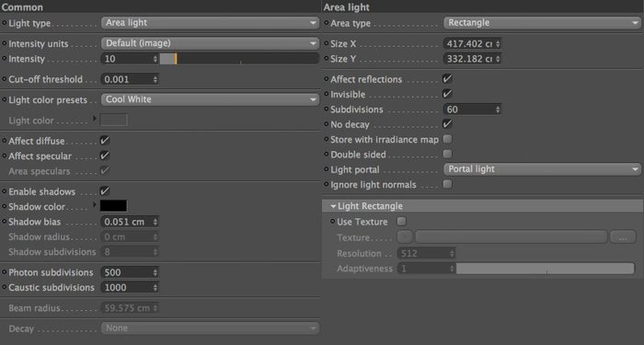Click the Invisible parameter animation dot
This screenshot has width=644, height=345.
[x=327, y=94]
